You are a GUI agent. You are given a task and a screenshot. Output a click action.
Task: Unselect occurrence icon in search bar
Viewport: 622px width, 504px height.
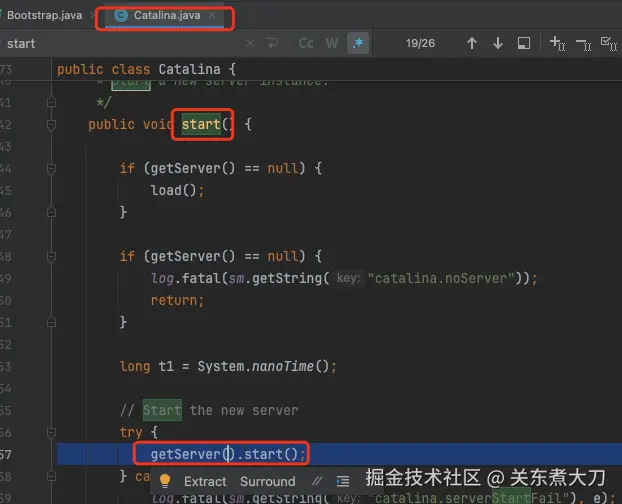click(584, 43)
